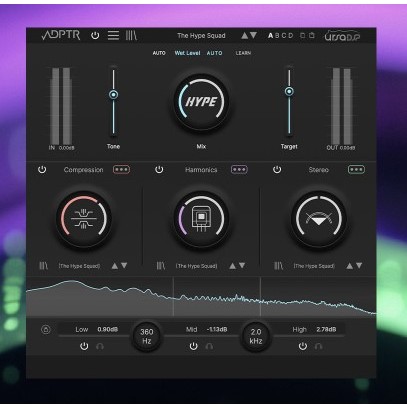Toggle the Harmonics module power
The image size is (407, 407).
(159, 169)
